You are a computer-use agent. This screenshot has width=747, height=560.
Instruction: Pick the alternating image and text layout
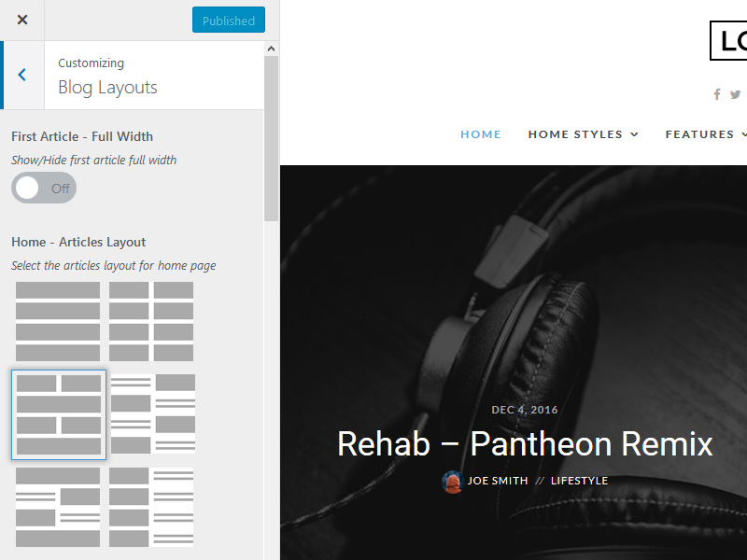153,414
